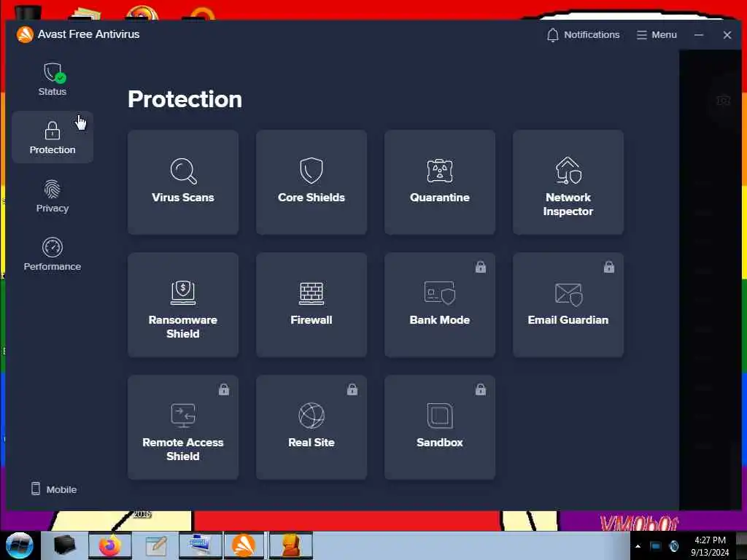Open the notepad pencil taskbar icon
The image size is (747, 560).
(x=156, y=545)
